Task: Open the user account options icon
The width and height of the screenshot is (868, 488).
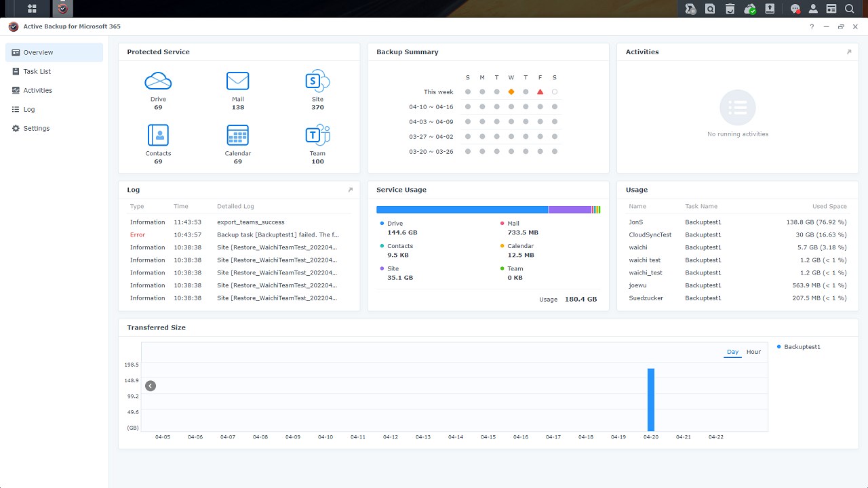Action: coord(813,9)
